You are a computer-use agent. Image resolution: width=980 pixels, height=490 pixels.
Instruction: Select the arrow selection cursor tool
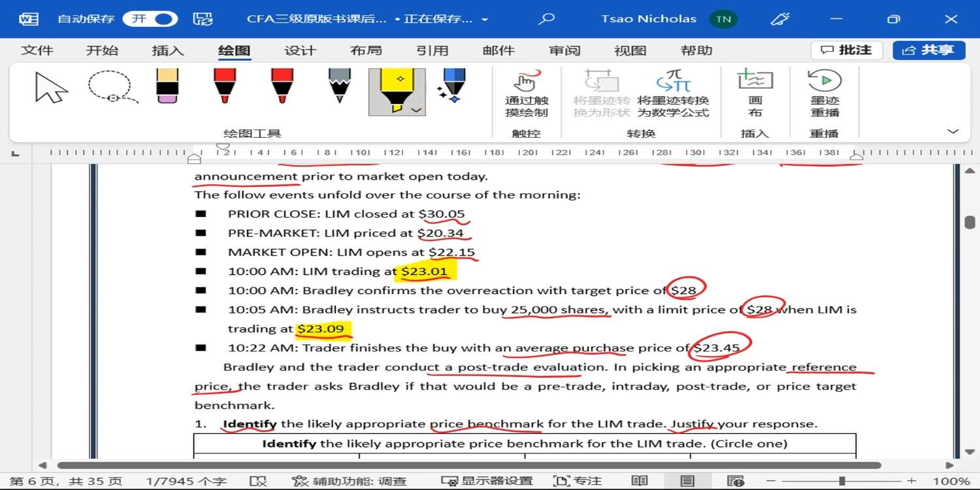pyautogui.click(x=51, y=88)
